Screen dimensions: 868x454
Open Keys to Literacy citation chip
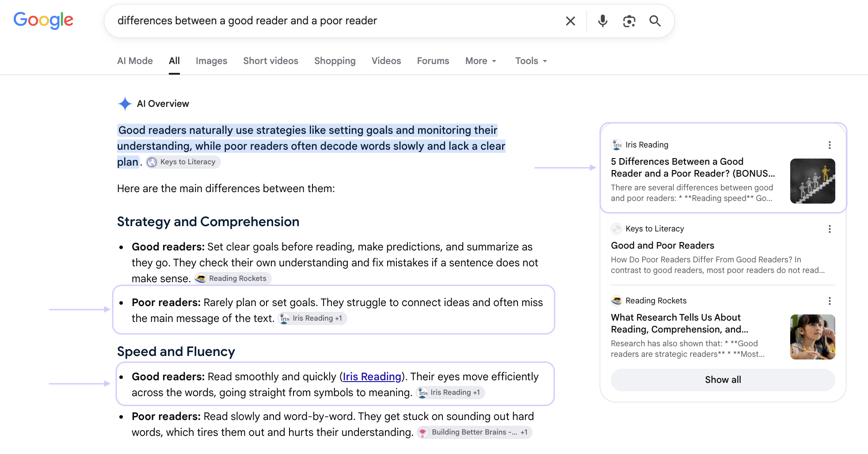(x=183, y=162)
